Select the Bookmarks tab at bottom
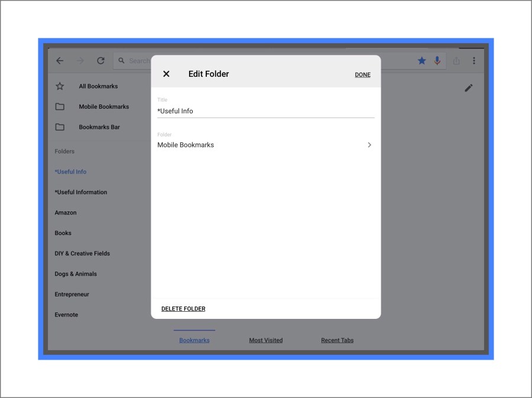The image size is (532, 398). (x=194, y=340)
